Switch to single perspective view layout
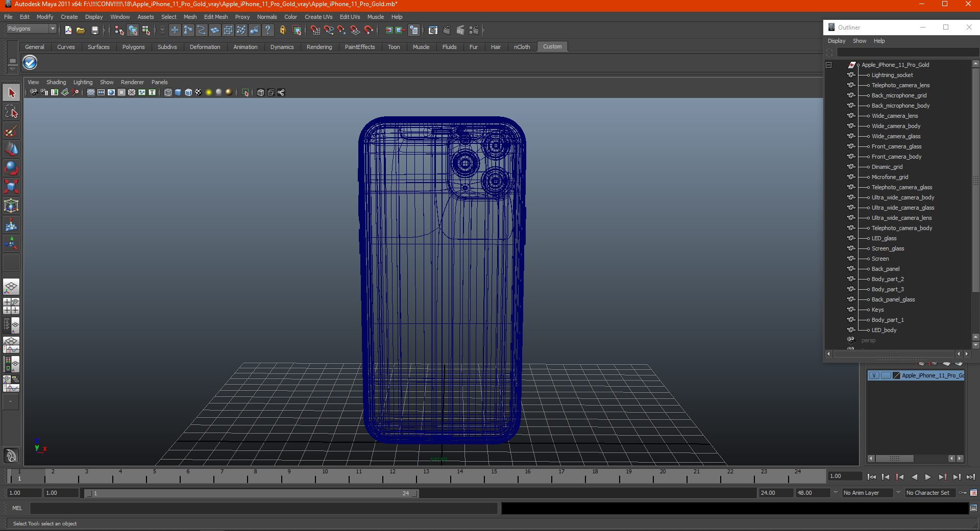Screen dimensions: 980x531 [x=11, y=287]
